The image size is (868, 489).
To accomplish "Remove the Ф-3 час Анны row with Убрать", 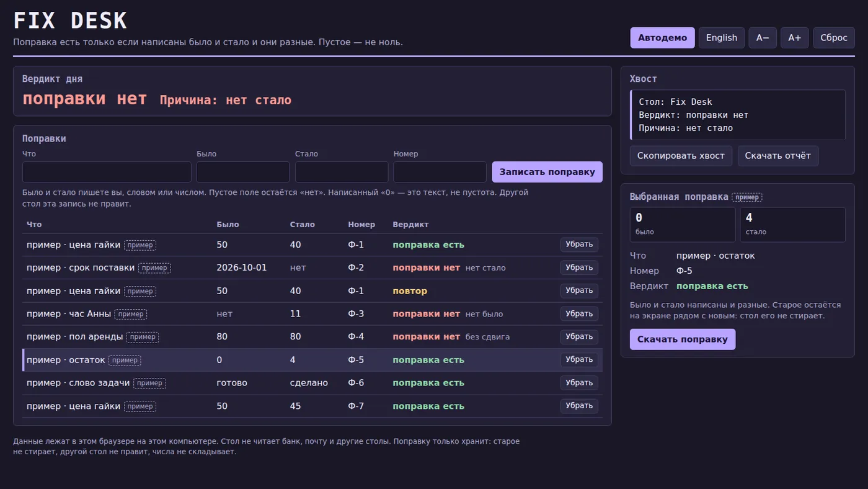I will 579,314.
